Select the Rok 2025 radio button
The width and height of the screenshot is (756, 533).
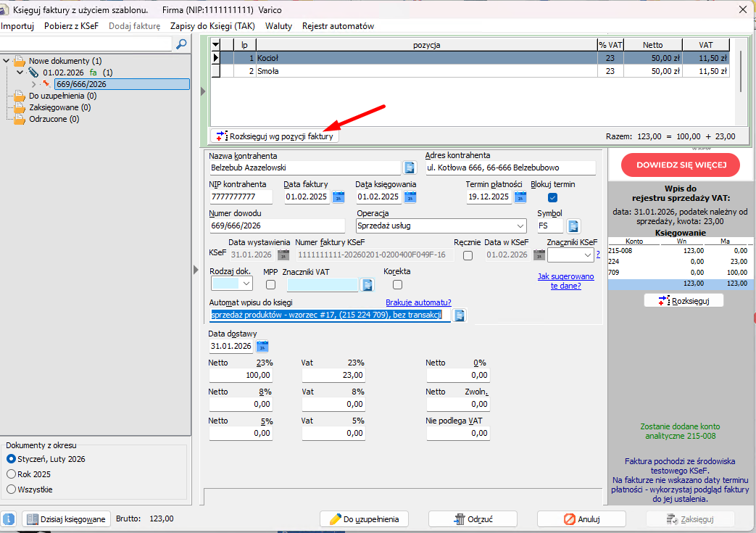[11, 474]
